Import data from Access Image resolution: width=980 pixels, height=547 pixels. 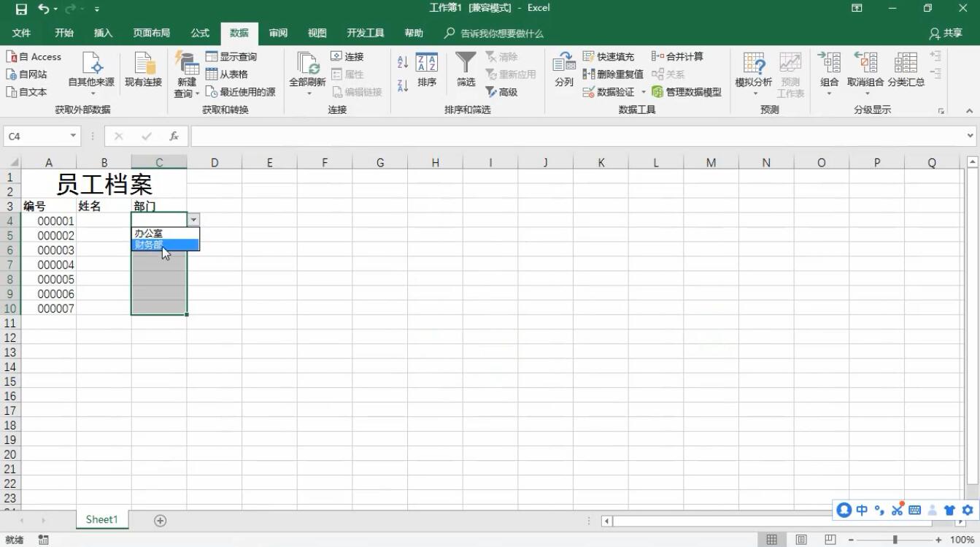click(x=34, y=56)
